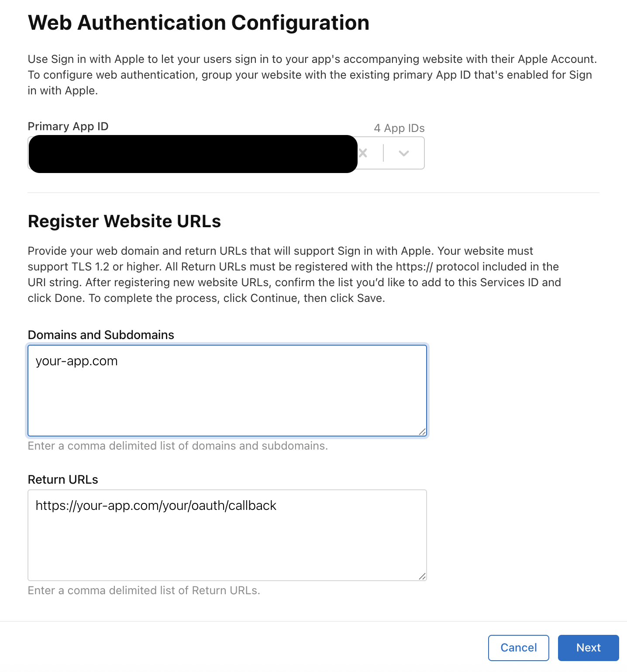Click the Register Website URLs heading

coord(124,221)
